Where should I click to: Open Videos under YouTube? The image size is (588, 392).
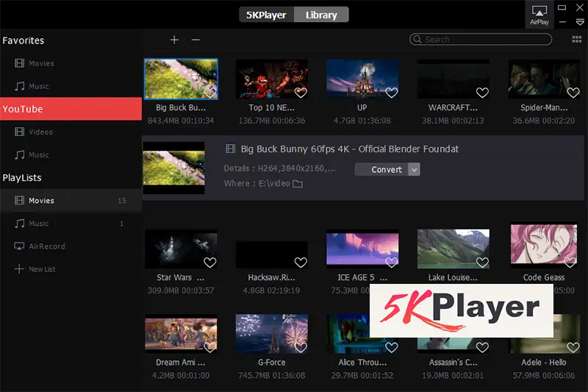tap(71, 132)
